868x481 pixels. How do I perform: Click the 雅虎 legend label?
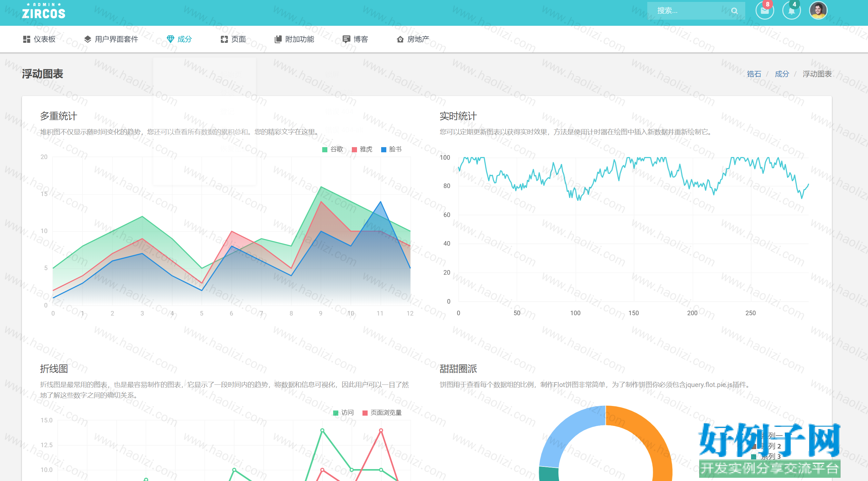tap(366, 149)
